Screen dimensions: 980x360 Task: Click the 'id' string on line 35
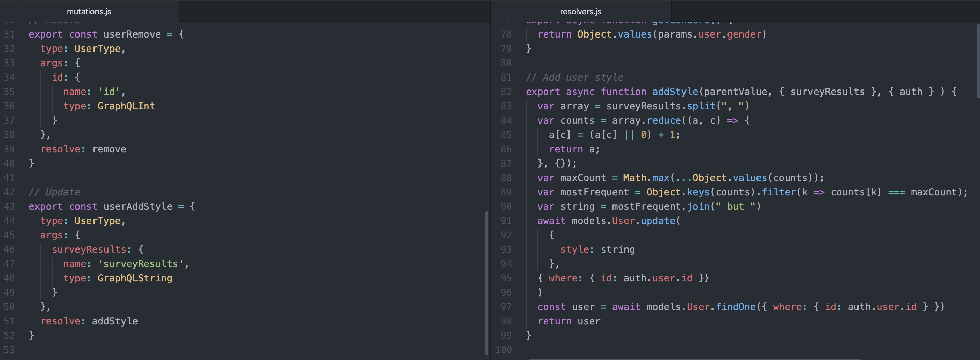tap(109, 92)
